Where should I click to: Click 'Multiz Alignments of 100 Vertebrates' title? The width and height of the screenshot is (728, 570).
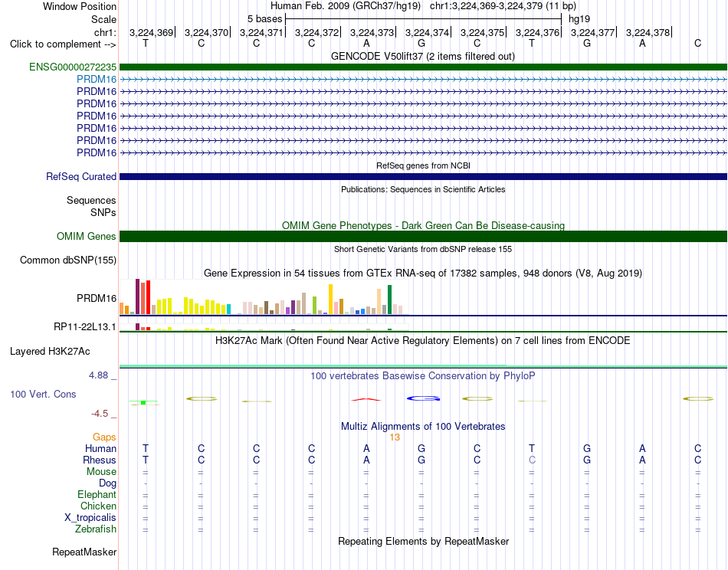tap(423, 427)
